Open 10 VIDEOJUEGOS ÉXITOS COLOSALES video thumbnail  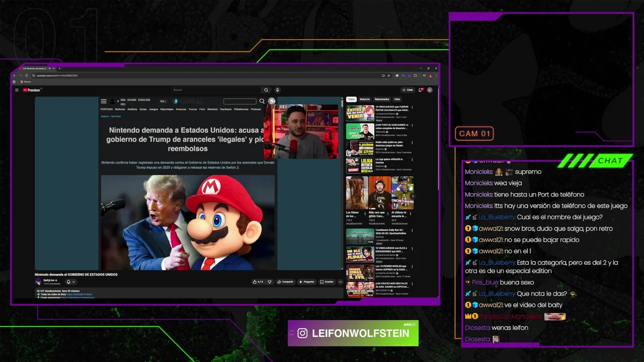[360, 113]
